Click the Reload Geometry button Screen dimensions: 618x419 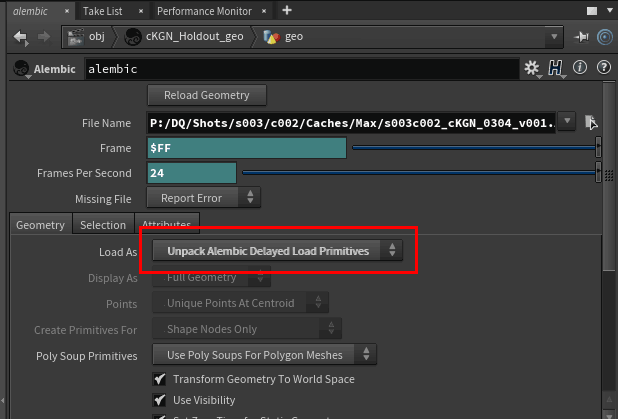[207, 95]
